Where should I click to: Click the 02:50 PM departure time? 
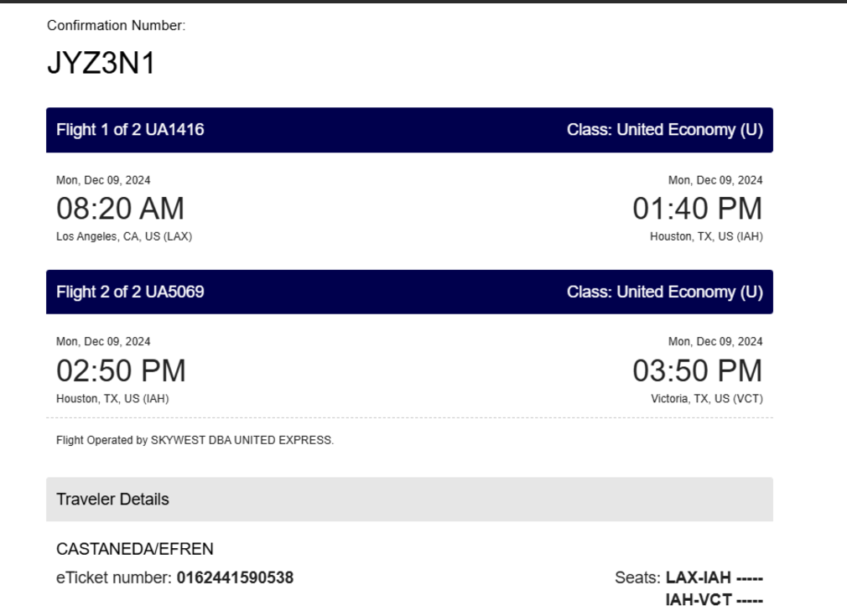coord(121,371)
